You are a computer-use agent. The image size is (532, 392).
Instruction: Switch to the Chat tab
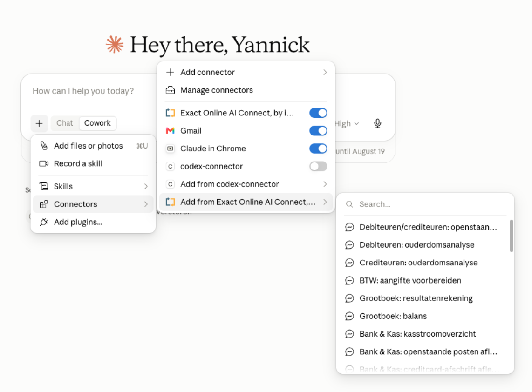click(x=64, y=123)
